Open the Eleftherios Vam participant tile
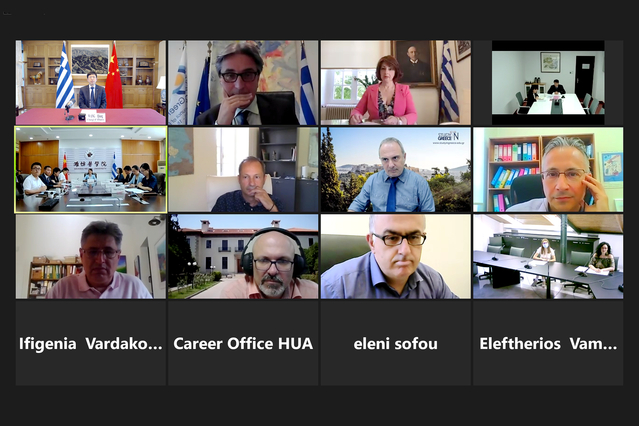639x426 pixels. tap(548, 343)
